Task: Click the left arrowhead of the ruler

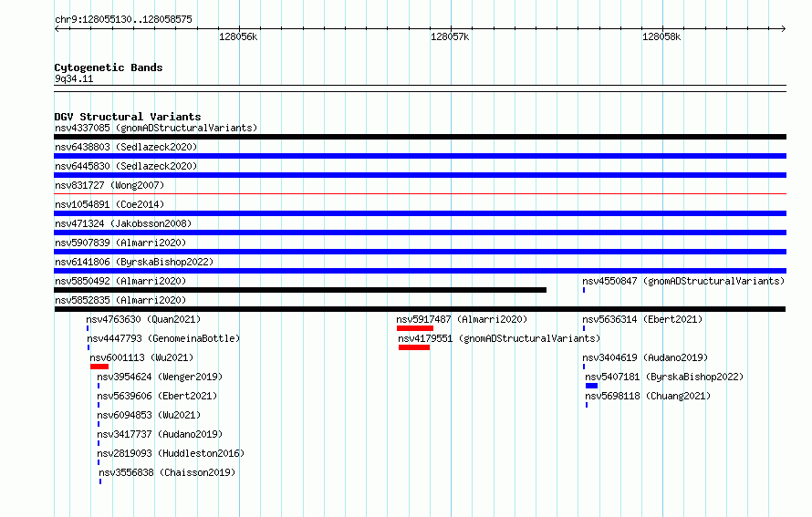Action: pos(57,29)
